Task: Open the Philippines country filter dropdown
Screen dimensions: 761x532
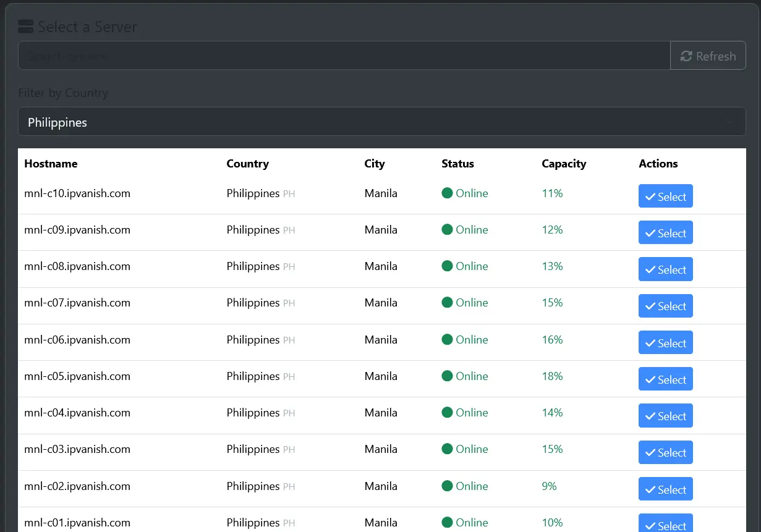Action: click(382, 122)
